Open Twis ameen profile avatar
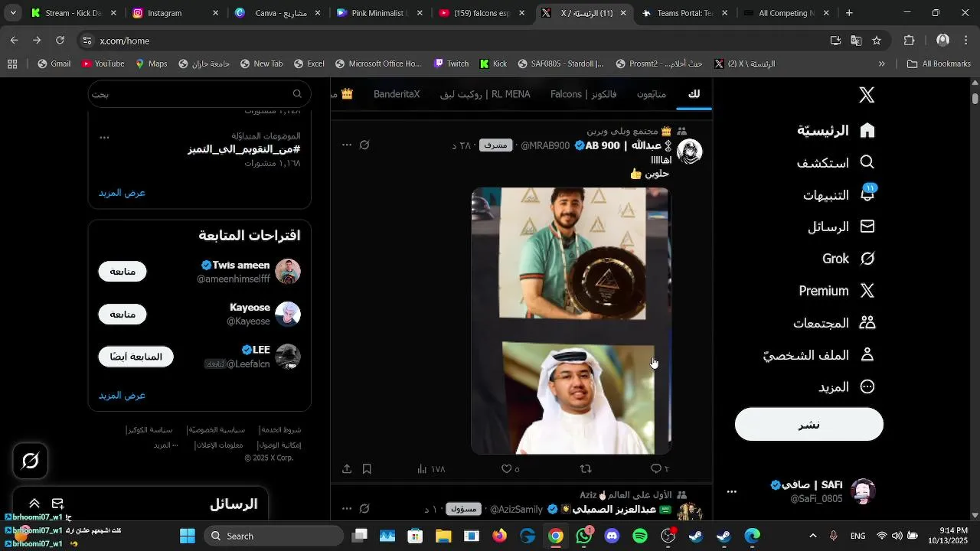The height and width of the screenshot is (551, 980). tap(288, 272)
